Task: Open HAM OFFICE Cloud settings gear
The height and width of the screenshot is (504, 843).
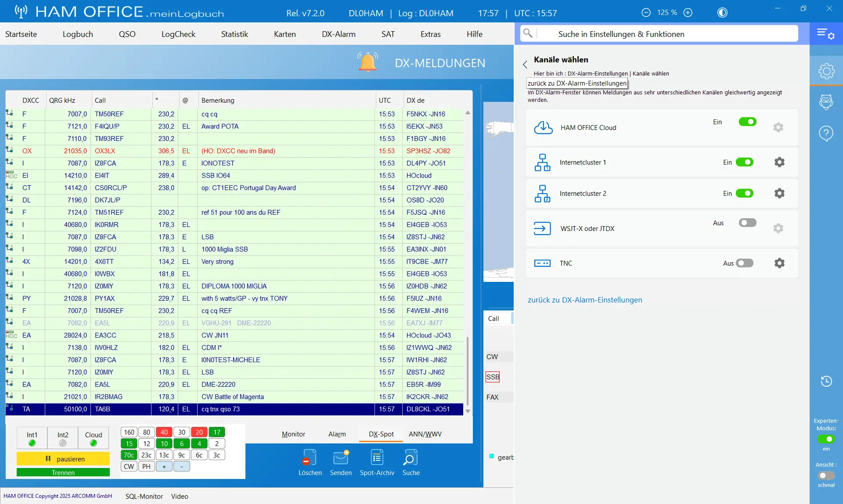Action: (x=778, y=127)
